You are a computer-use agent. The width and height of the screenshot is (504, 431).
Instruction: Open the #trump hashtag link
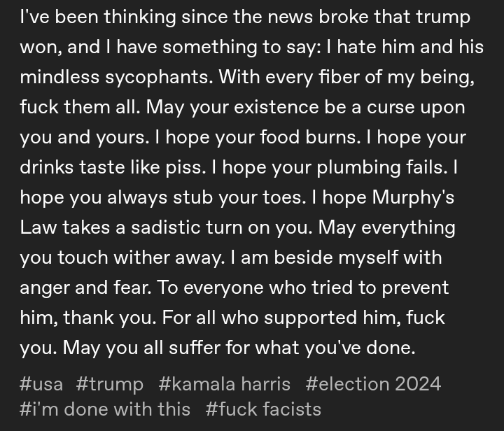[x=110, y=384]
